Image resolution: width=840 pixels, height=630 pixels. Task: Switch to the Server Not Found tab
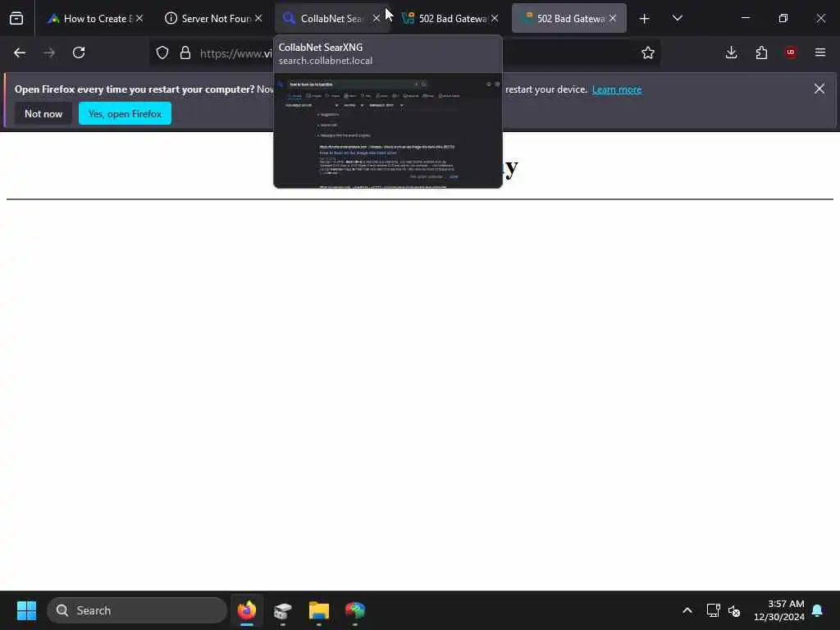point(213,18)
